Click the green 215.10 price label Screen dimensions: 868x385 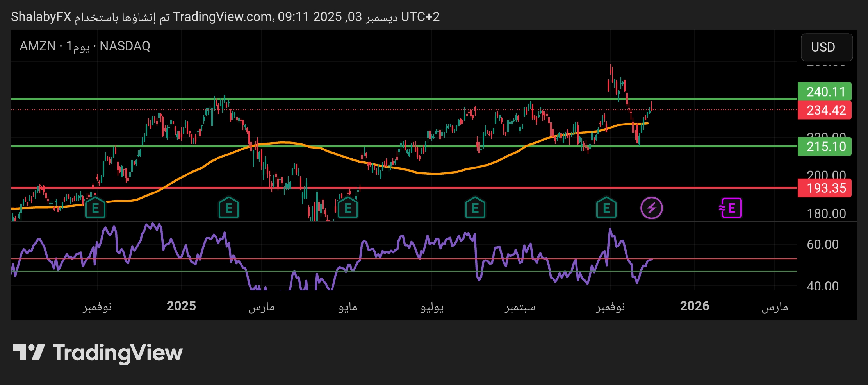click(x=824, y=147)
